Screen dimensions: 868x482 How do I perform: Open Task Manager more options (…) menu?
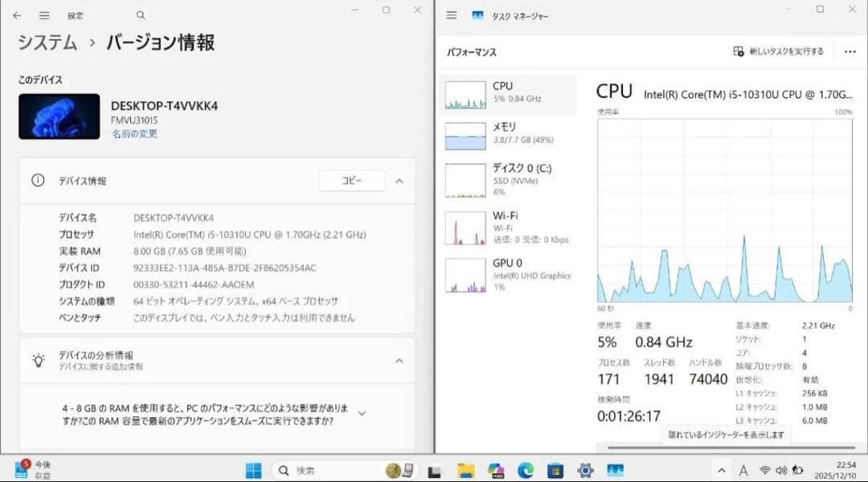pyautogui.click(x=850, y=51)
